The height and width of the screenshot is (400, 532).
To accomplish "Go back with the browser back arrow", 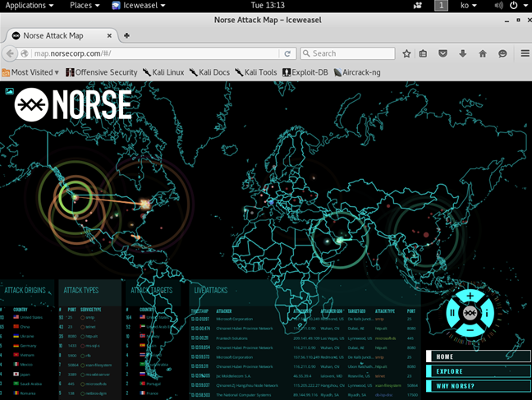I will point(10,53).
